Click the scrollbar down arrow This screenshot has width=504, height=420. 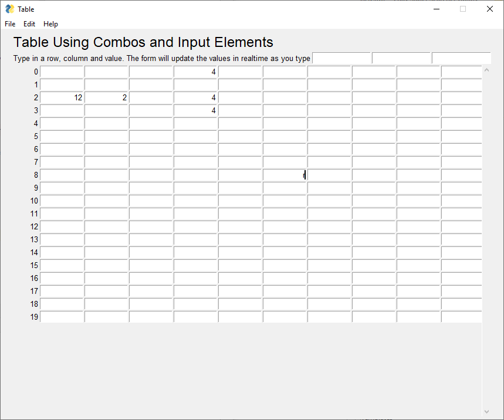[x=486, y=411]
